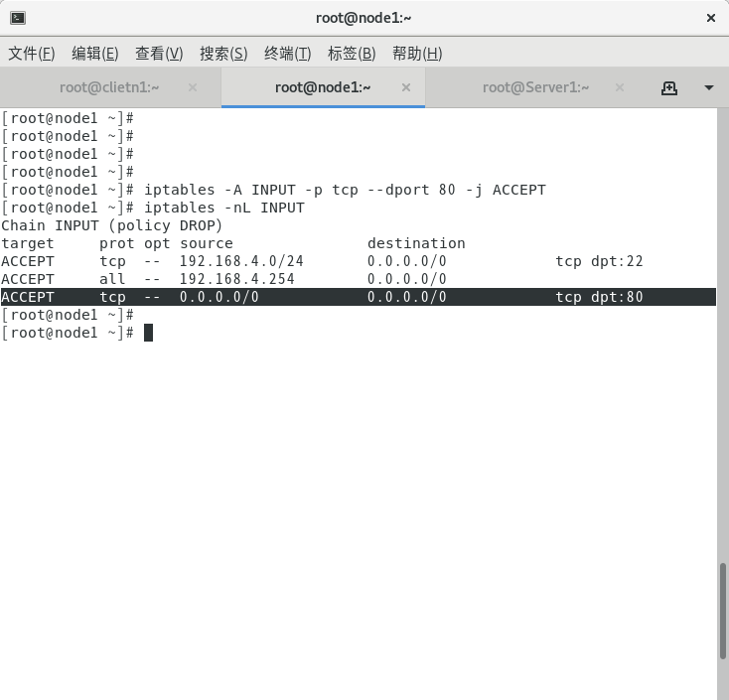Close the root@node1 tab
This screenshot has width=729, height=700.
click(x=406, y=87)
